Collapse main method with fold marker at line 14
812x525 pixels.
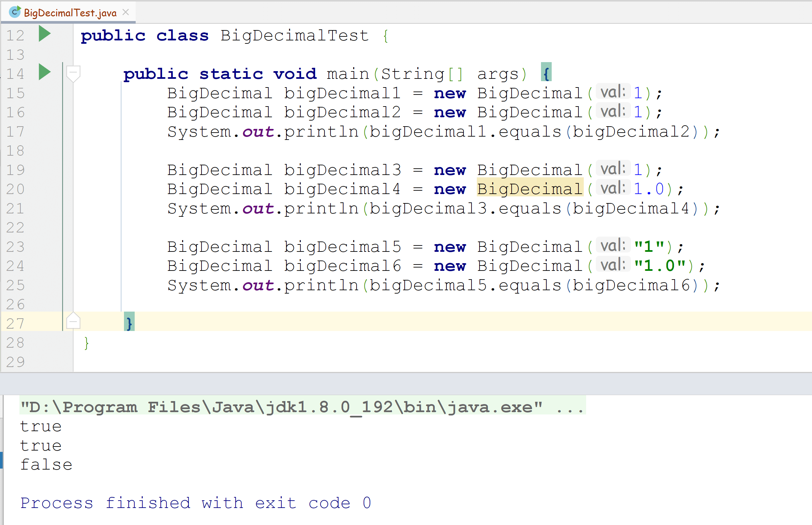tap(73, 72)
